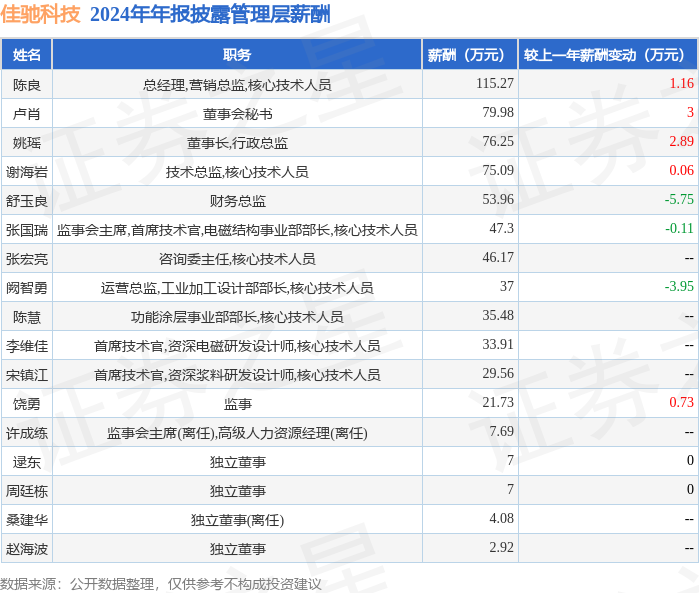Click the 2024年年报披露管理层薪酬 heading text
This screenshot has width=699, height=593.
tap(210, 14)
